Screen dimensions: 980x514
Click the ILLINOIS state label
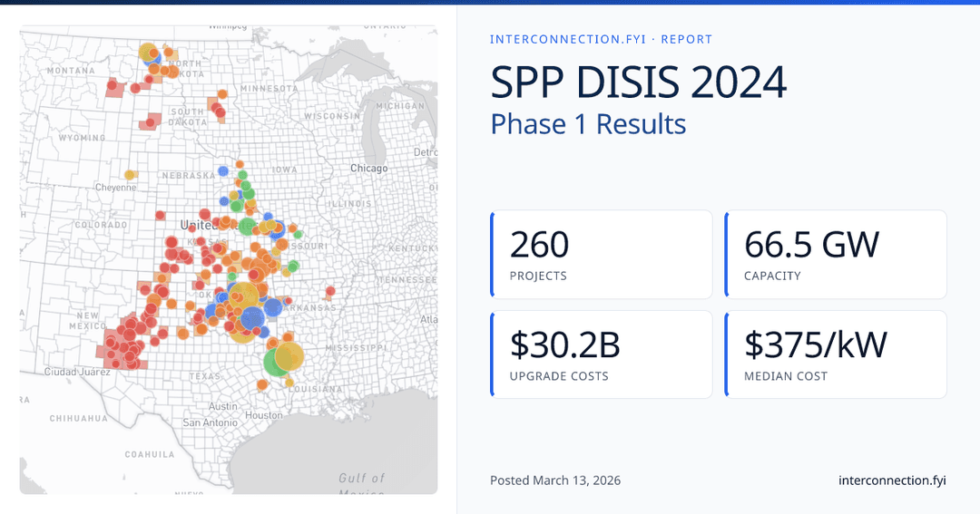point(350,204)
